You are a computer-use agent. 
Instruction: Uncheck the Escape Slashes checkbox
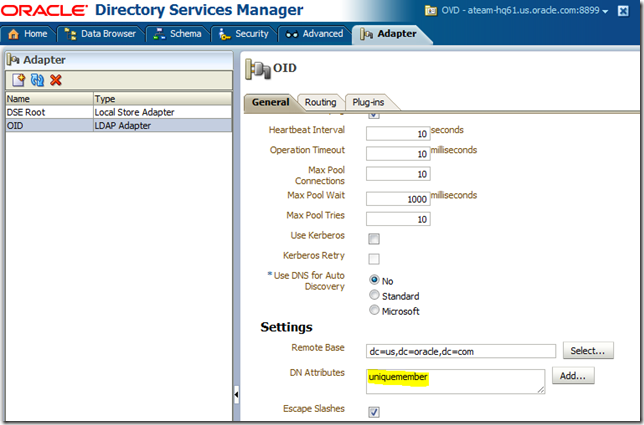374,412
